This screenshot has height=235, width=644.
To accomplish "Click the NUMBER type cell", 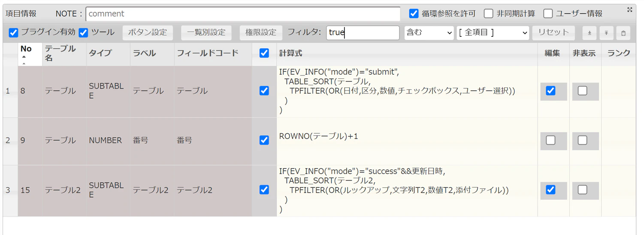I will pyautogui.click(x=108, y=141).
